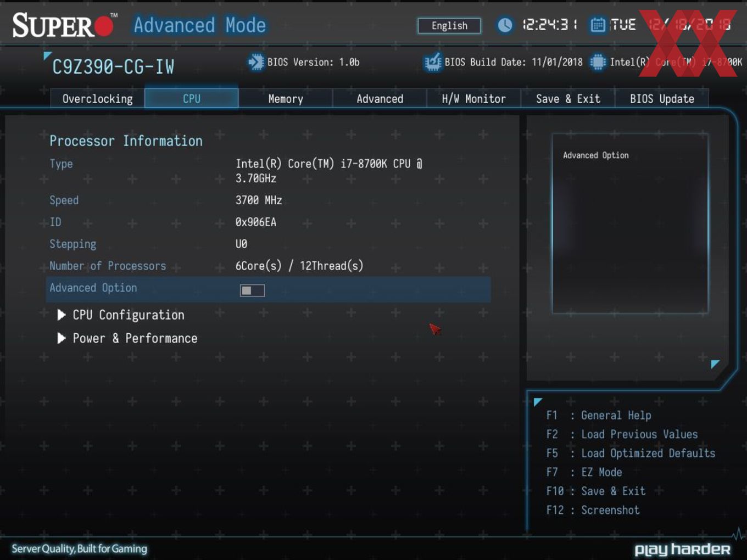747x560 pixels.
Task: Click the Advanced Mode title
Action: pyautogui.click(x=200, y=25)
